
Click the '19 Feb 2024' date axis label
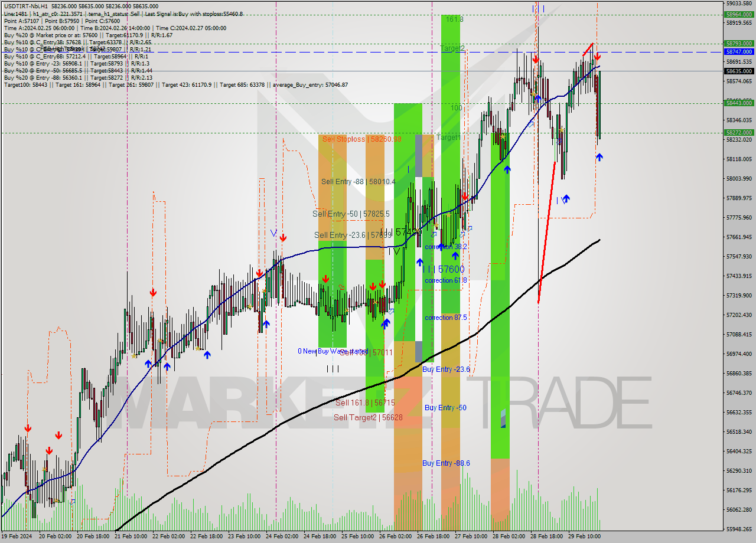(17, 536)
